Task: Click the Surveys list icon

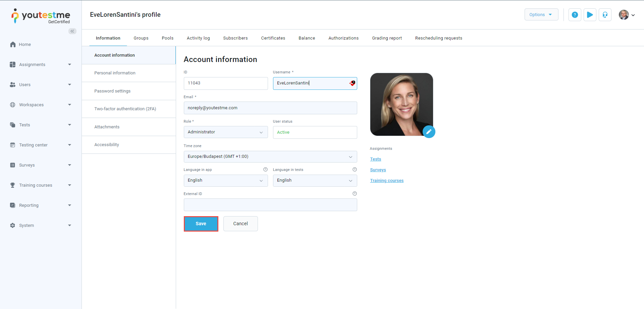Action: coord(13,165)
